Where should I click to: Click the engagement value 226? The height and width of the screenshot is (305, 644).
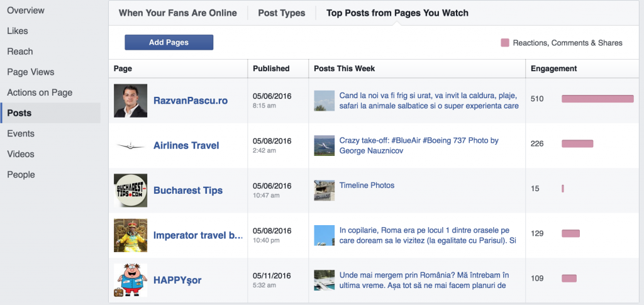point(537,143)
